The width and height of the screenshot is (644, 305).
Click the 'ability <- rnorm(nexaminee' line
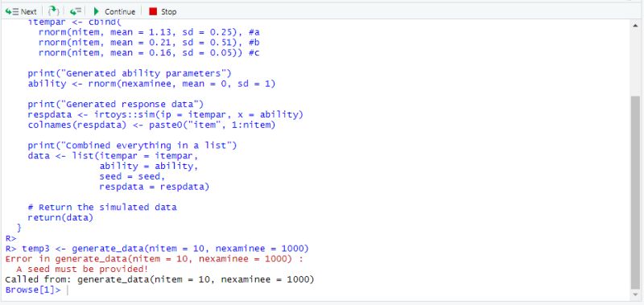point(151,84)
